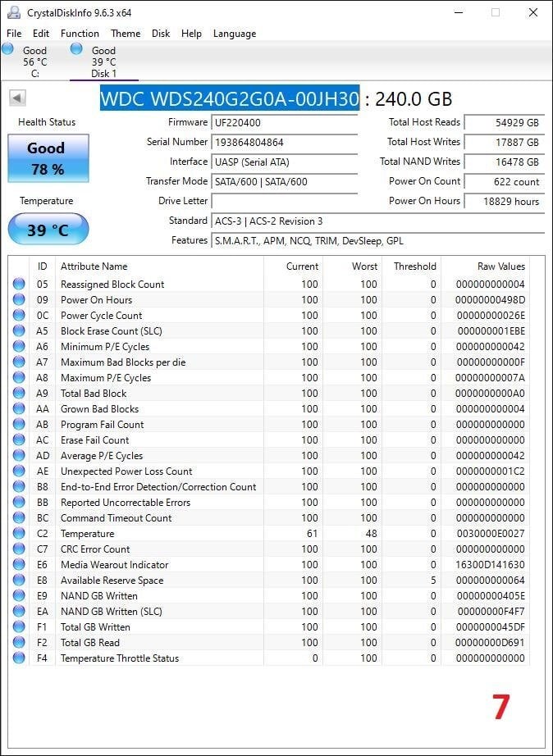Click the Interface field UASP (Serial ATA)
Viewport: 553px width, 756px height.
(x=284, y=162)
